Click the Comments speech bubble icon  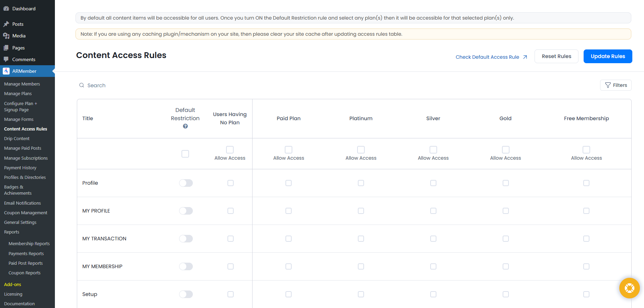click(6, 59)
